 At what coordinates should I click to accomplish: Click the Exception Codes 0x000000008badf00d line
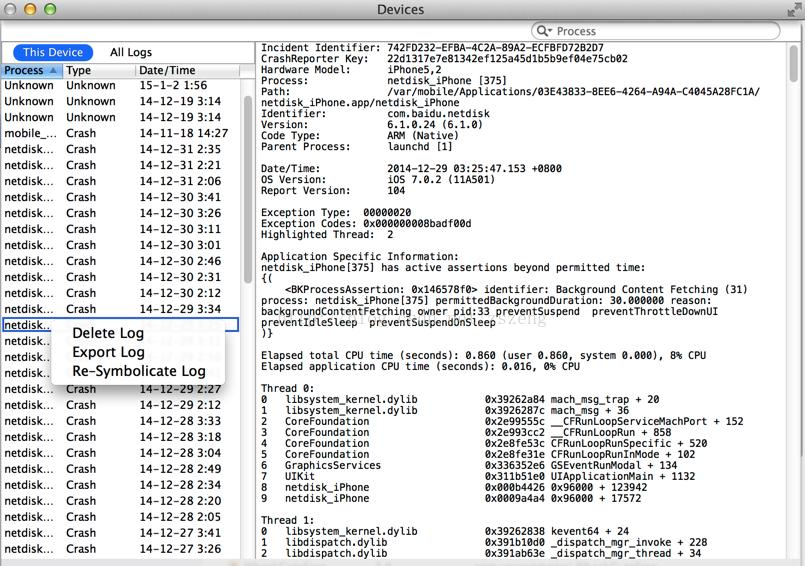tap(366, 223)
